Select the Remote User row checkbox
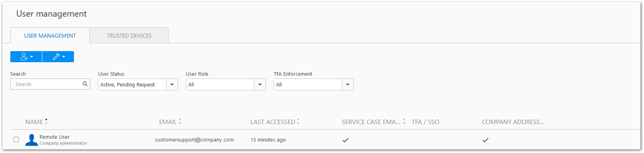 click(x=16, y=140)
